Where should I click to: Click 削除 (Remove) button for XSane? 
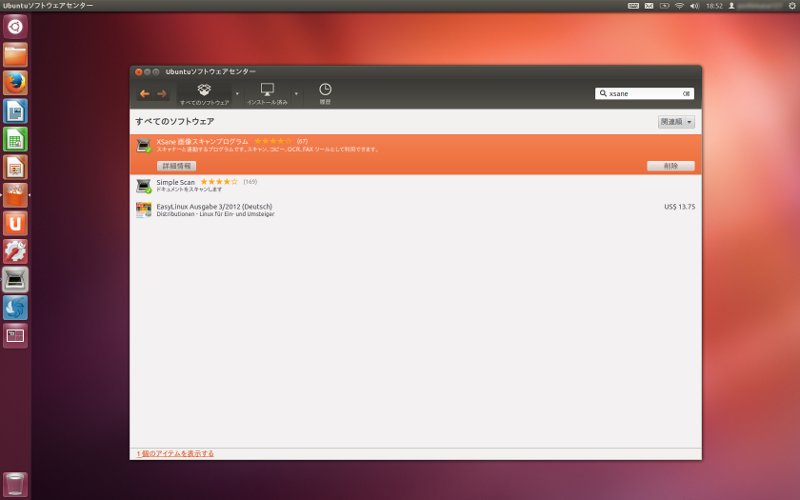click(x=670, y=166)
